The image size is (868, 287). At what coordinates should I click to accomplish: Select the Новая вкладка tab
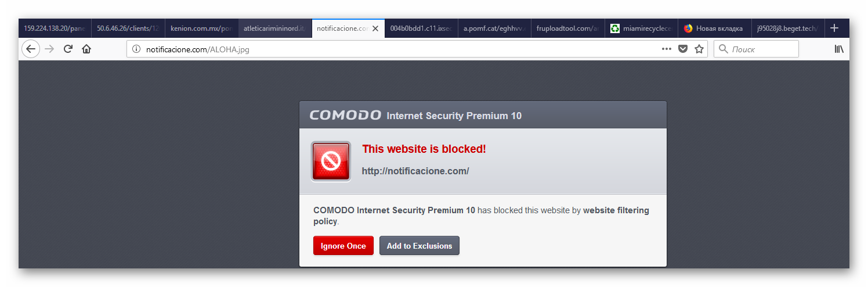point(713,28)
